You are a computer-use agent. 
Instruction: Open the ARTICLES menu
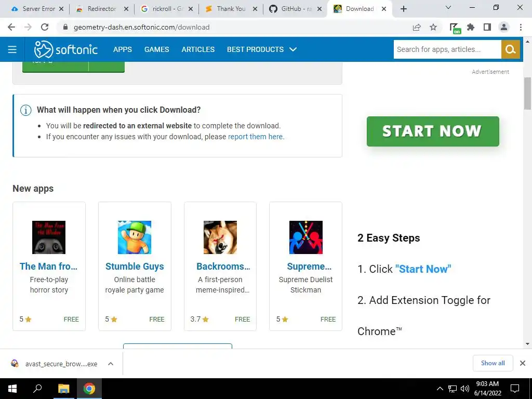[x=198, y=49]
